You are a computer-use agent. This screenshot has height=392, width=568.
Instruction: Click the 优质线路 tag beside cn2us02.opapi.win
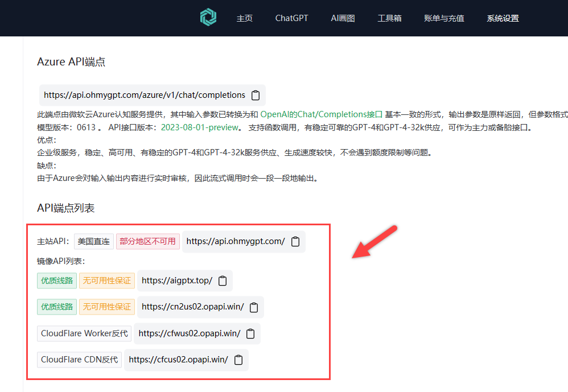coord(57,307)
